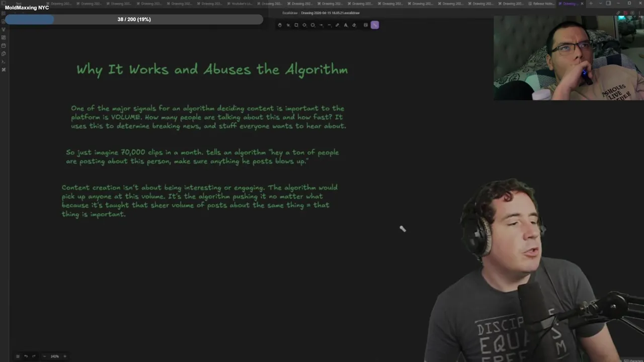Switch to the Youtube's tab
This screenshot has height=362, width=644.
[x=240, y=4]
